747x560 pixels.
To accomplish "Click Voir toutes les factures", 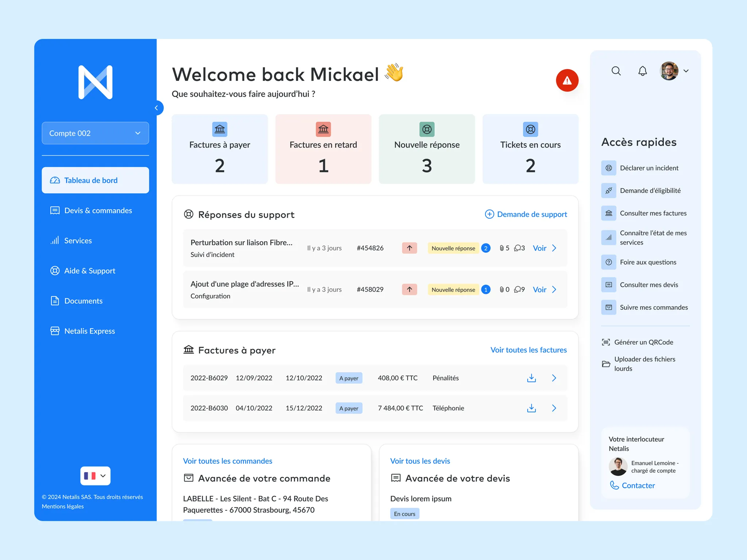I will point(529,350).
